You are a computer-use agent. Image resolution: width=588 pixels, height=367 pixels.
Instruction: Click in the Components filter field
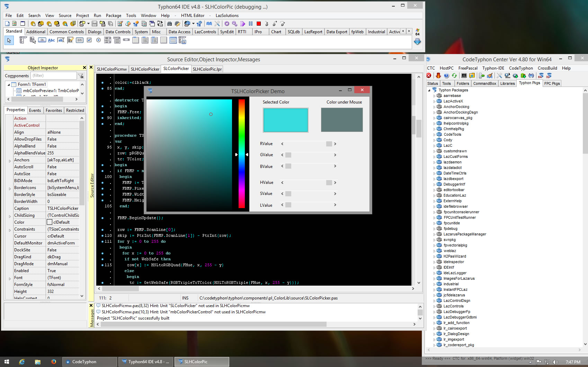tap(53, 75)
